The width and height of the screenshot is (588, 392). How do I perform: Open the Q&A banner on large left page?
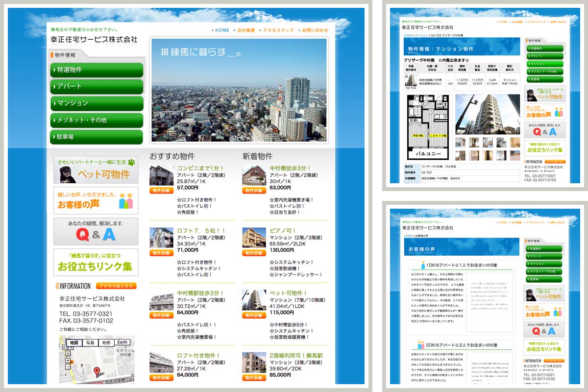(96, 231)
